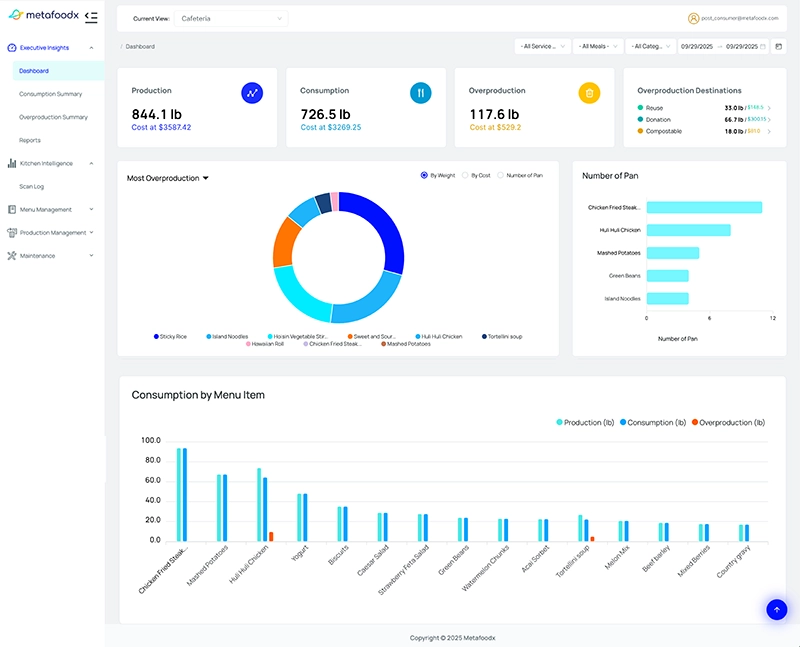Click the Donation destination row
This screenshot has height=647, width=800.
[x=704, y=119]
